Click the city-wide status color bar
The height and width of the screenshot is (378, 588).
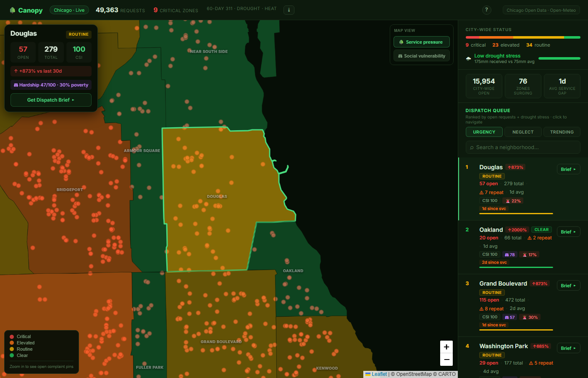[523, 37]
